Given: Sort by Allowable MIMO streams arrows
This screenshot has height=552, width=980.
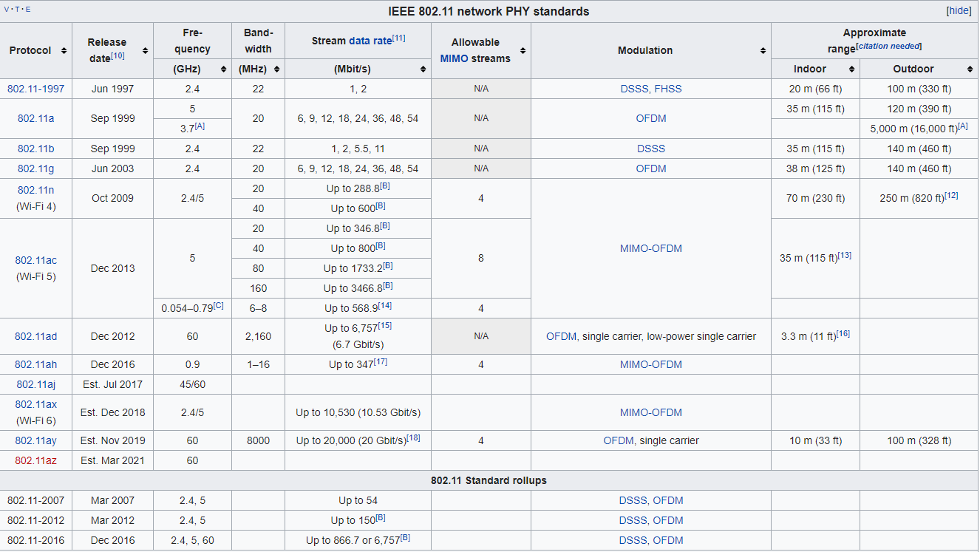Looking at the screenshot, I should (523, 50).
